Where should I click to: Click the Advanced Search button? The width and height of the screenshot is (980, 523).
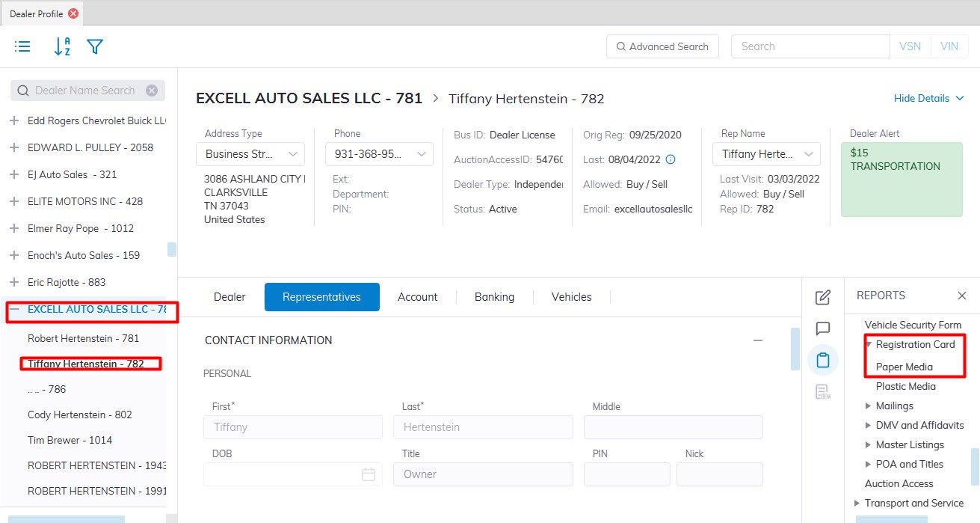[662, 46]
